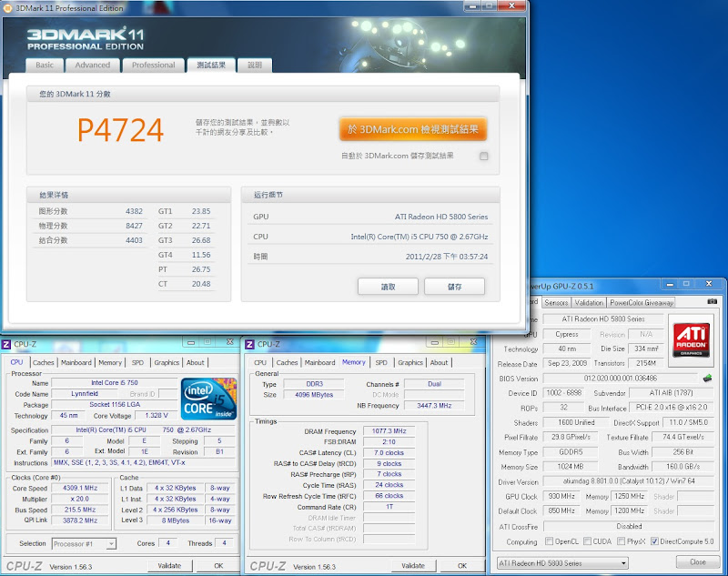The width and height of the screenshot is (728, 576).
Task: Click the Multiplier x 20.0 field
Action: [x=80, y=499]
